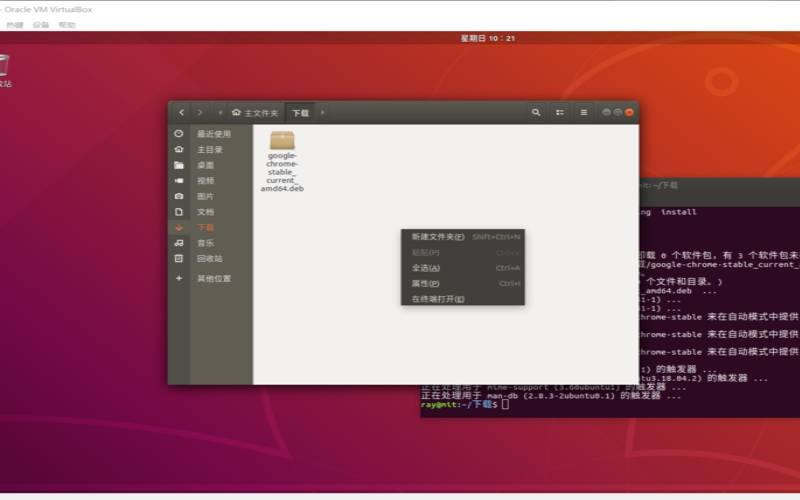Open 桌面 folder in the sidebar
Image resolution: width=800 pixels, height=500 pixels.
point(210,165)
